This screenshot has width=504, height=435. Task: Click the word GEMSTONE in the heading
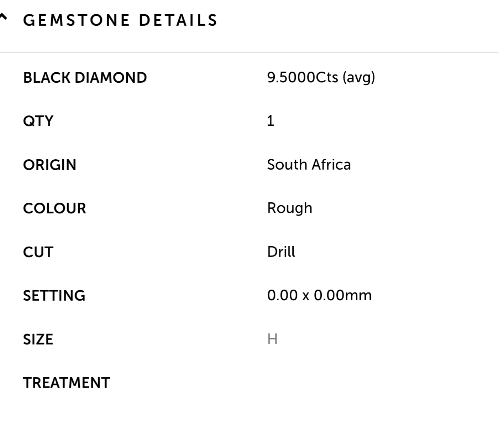click(76, 20)
